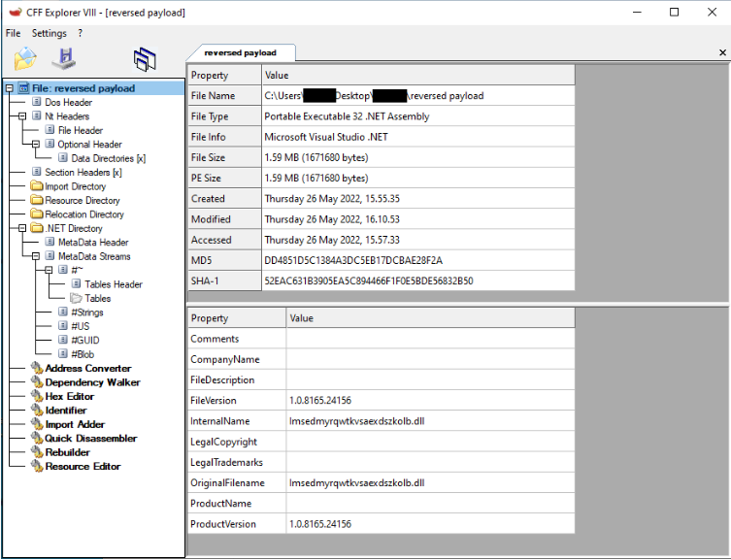Click the Value column header in top table
Image resolution: width=731 pixels, height=560 pixels.
pos(418,75)
